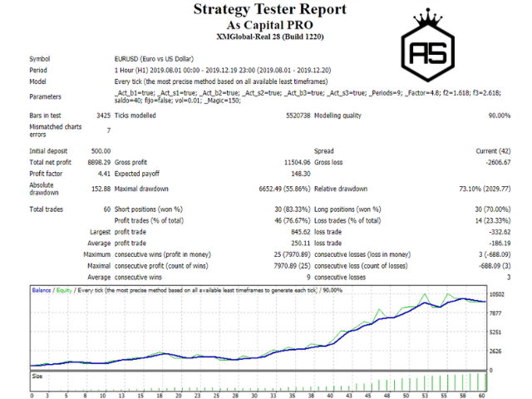Image resolution: width=532 pixels, height=399 pixels.
Task: Select the 'Current (42)' spread value
Action: (x=493, y=151)
